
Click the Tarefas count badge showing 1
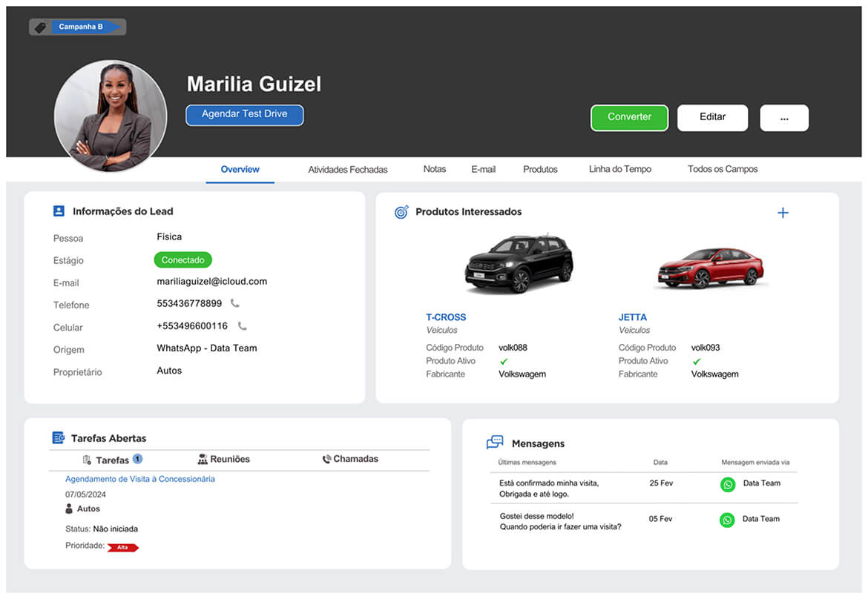pyautogui.click(x=137, y=458)
